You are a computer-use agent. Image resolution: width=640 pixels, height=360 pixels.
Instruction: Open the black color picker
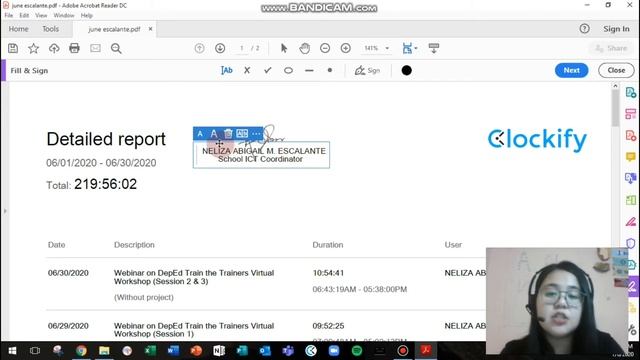pyautogui.click(x=406, y=70)
